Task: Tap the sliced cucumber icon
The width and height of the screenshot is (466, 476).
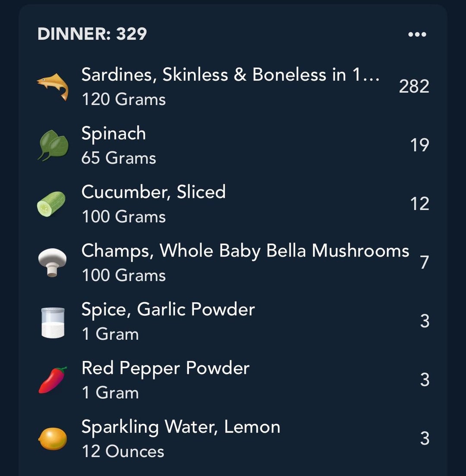Action: [x=51, y=204]
